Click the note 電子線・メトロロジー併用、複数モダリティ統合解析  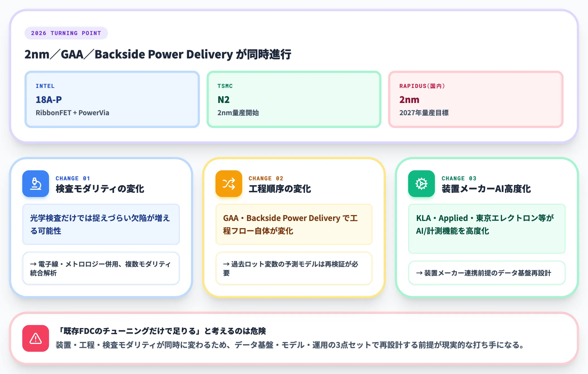point(101,268)
